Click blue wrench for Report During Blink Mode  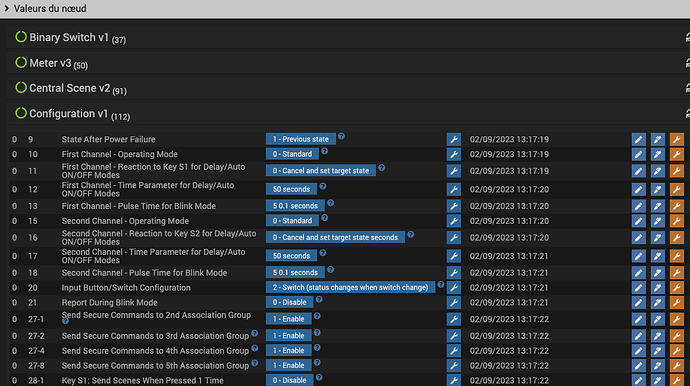coord(454,303)
